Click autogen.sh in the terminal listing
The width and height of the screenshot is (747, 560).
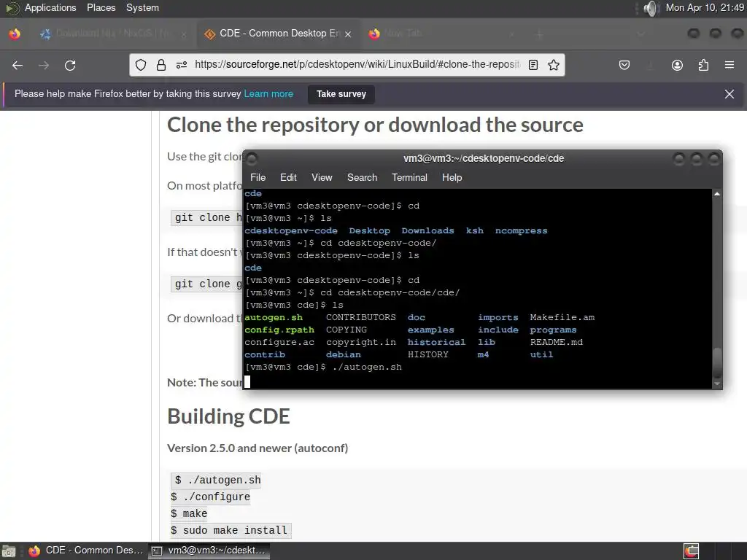tap(274, 318)
